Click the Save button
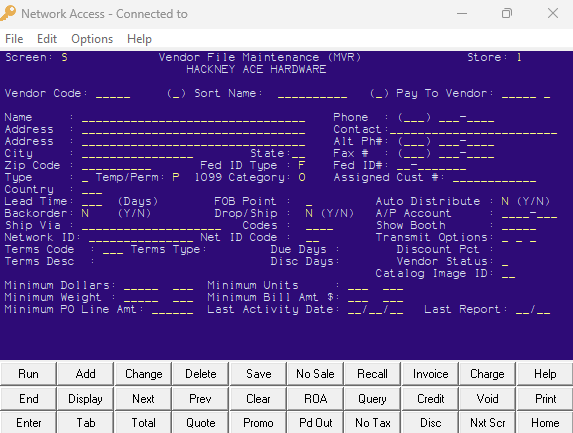This screenshot has height=433, width=573. coord(258,374)
